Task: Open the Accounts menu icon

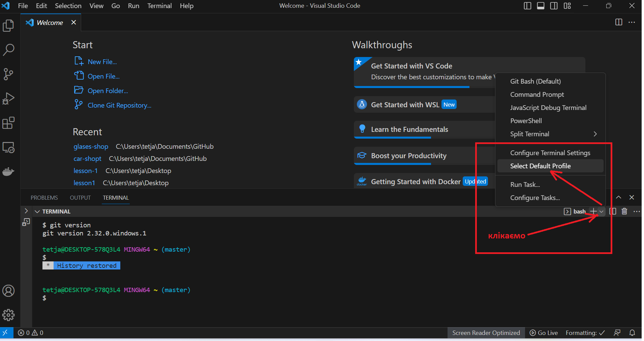Action: [x=8, y=291]
